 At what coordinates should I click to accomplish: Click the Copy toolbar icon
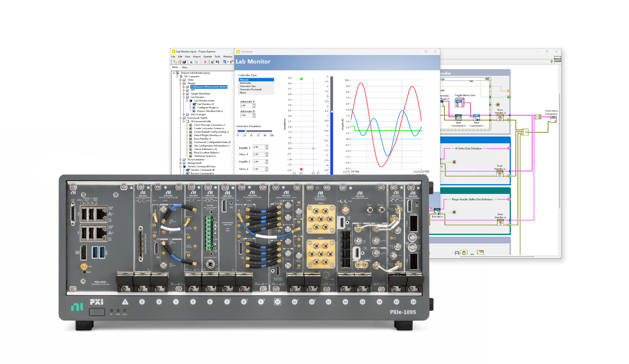tap(196, 62)
